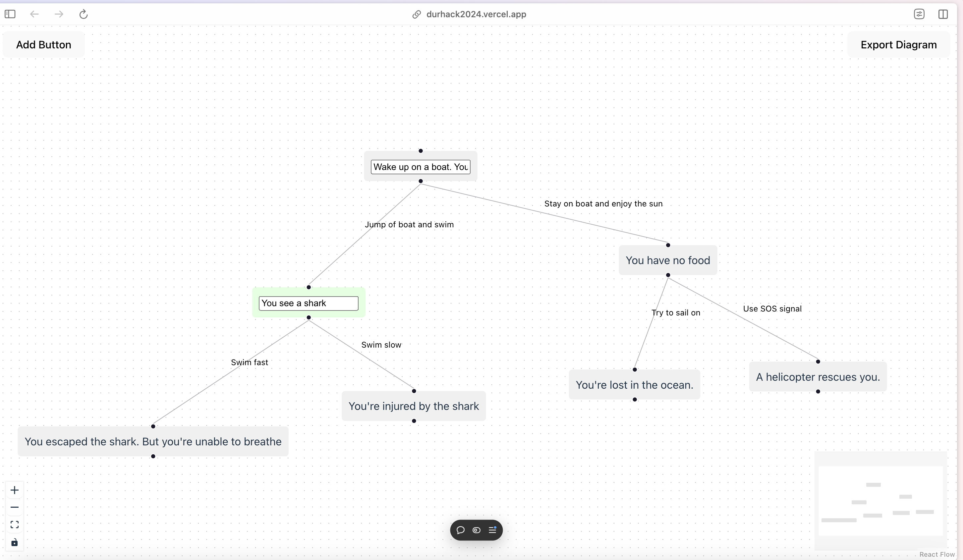Click the minimap in bottom-right corner

[x=880, y=501]
